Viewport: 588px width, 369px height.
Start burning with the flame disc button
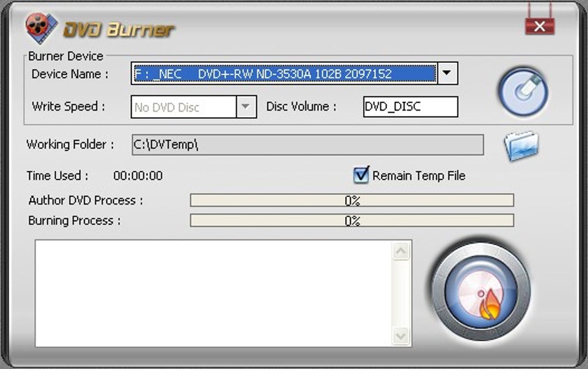[481, 292]
